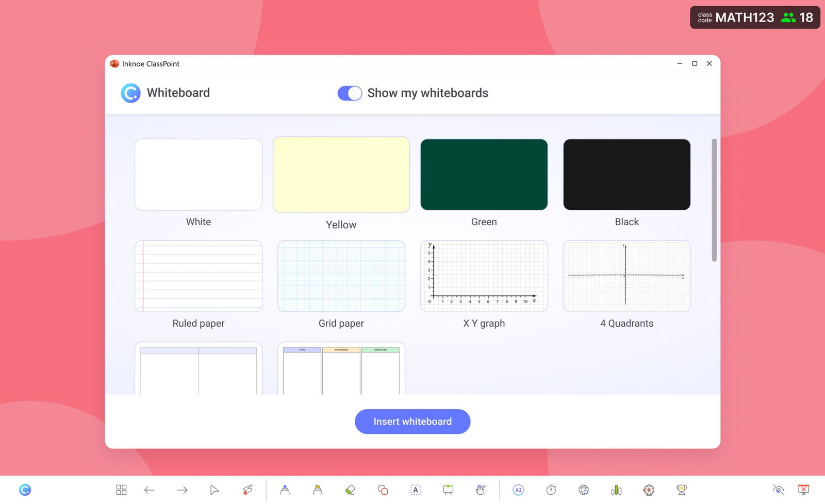Select the X Y graph whiteboard template
The width and height of the screenshot is (825, 504).
[x=484, y=276]
